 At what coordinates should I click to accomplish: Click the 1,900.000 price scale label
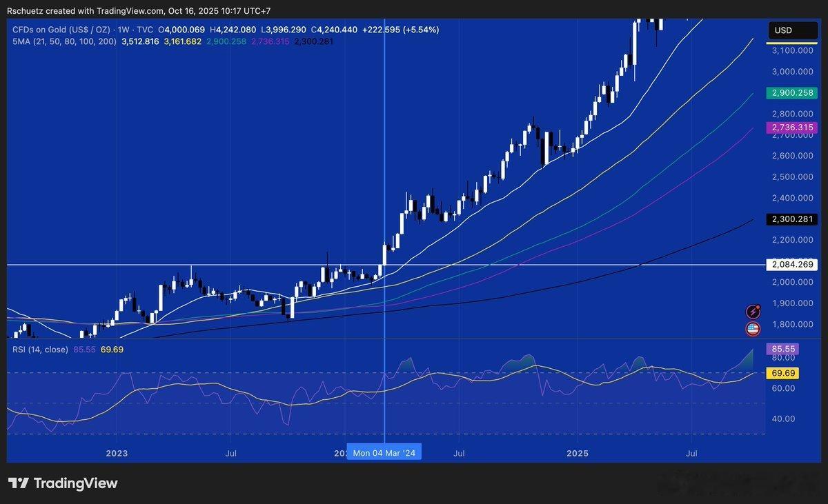tap(791, 303)
